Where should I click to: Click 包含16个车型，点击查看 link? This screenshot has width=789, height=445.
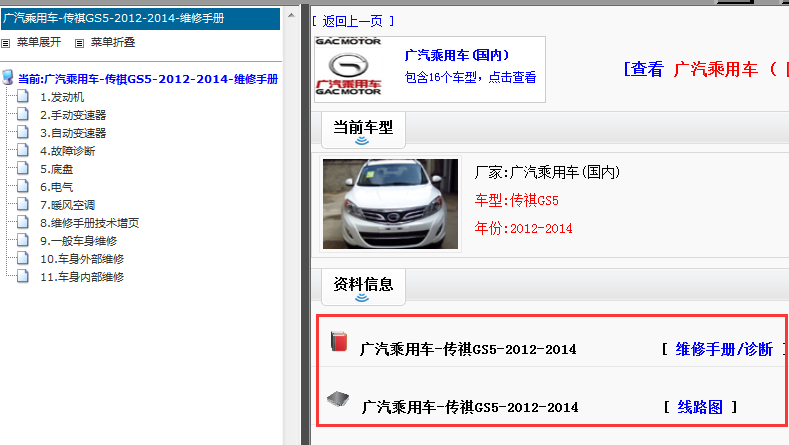tap(470, 78)
